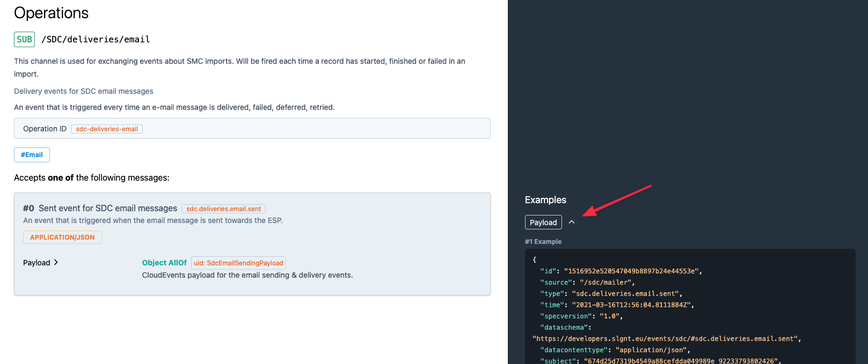
Task: Click the #1 Example label
Action: (543, 242)
